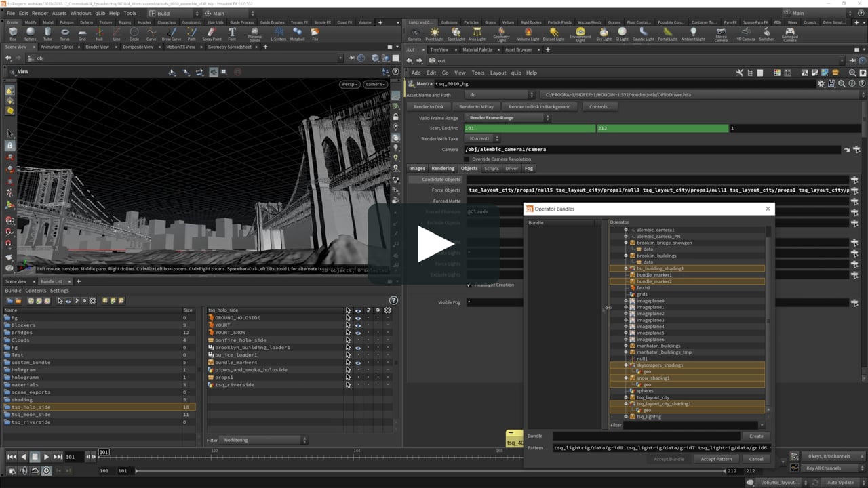Select the Metaball shelf tool

point(297,34)
